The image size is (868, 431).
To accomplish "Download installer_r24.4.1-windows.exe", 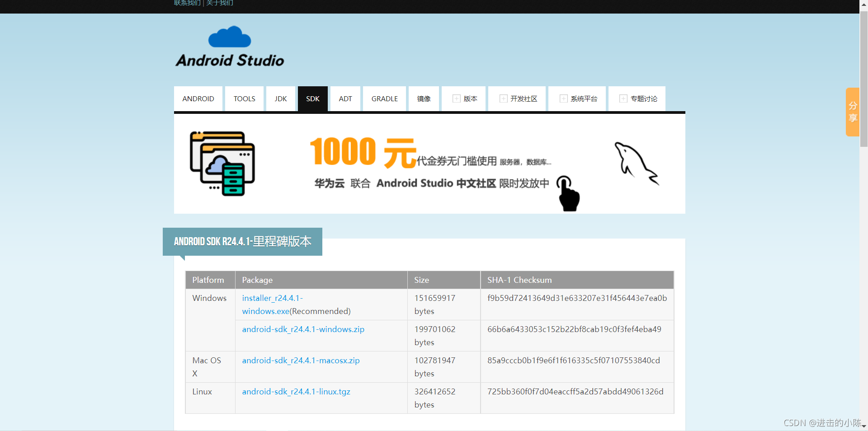I will click(x=273, y=305).
